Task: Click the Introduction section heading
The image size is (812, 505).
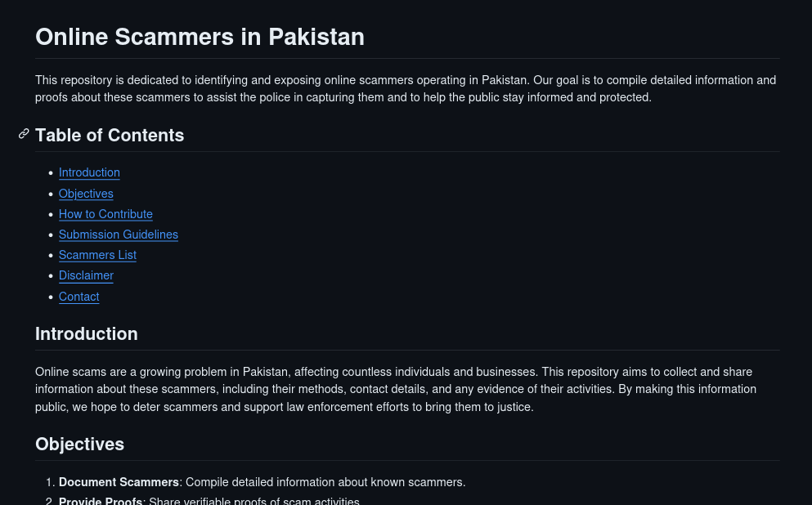Action: tap(87, 333)
